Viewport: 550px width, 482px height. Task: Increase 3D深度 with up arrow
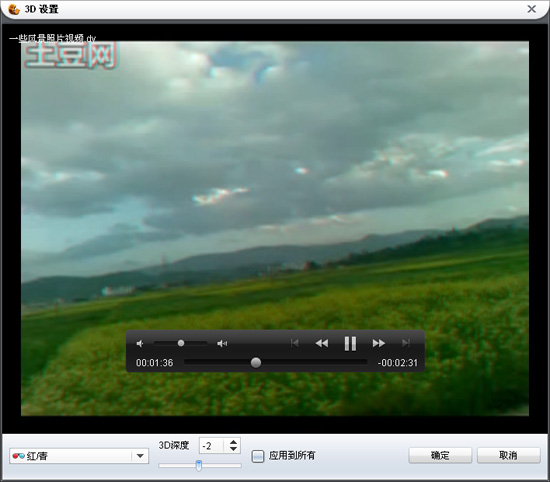point(233,442)
